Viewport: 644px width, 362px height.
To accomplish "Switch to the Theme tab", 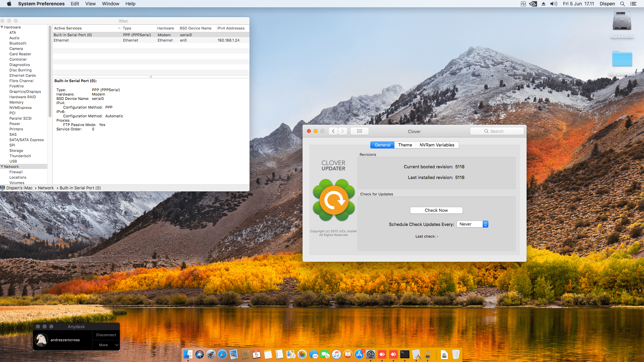I will (x=405, y=145).
